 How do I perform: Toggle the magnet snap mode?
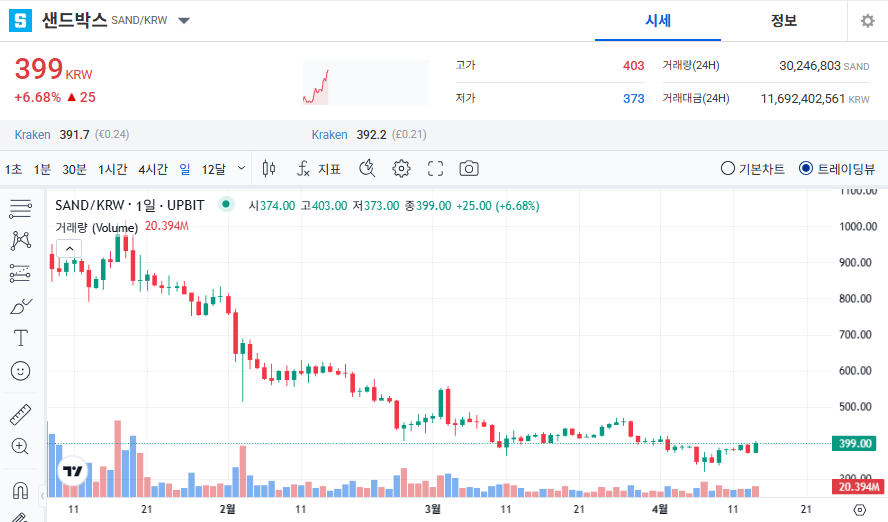[x=20, y=490]
